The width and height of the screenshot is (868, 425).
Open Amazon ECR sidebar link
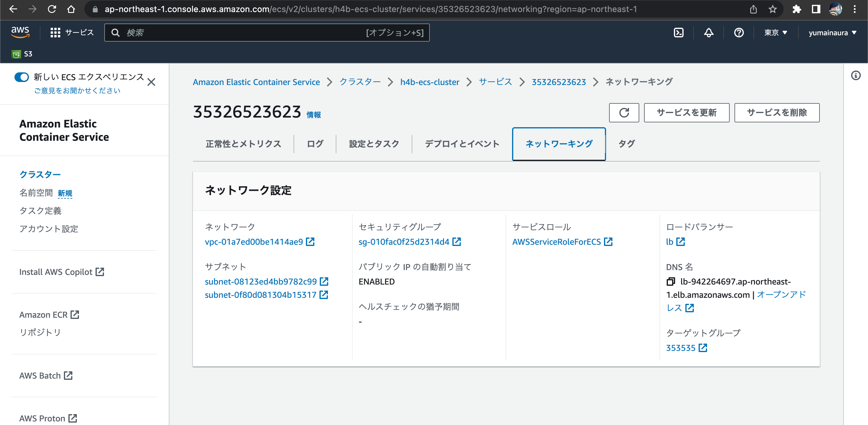[49, 315]
